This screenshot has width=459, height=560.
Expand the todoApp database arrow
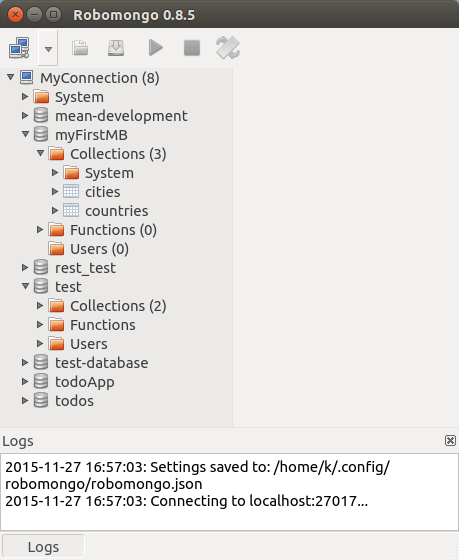click(x=25, y=381)
